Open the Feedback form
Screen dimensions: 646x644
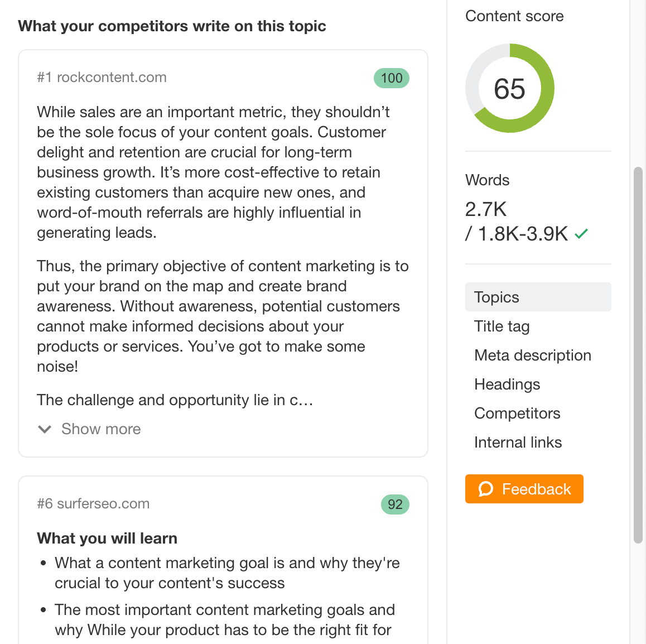point(524,489)
